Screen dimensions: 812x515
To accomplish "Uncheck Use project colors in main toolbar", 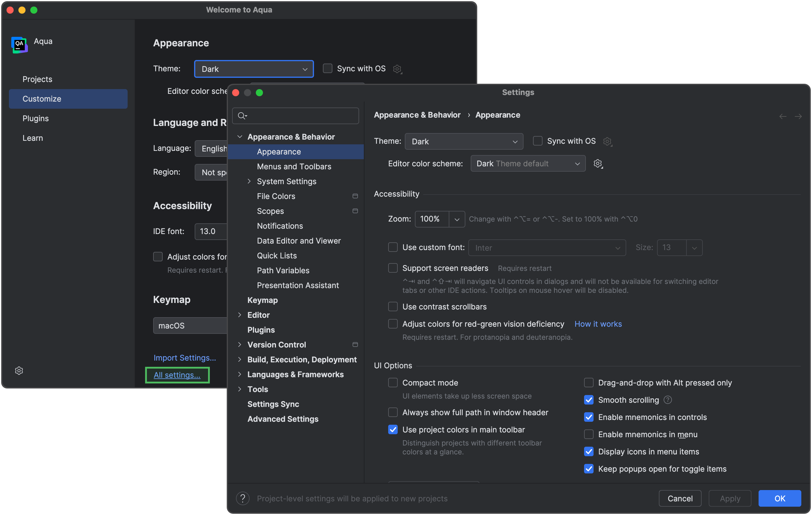I will 393,430.
